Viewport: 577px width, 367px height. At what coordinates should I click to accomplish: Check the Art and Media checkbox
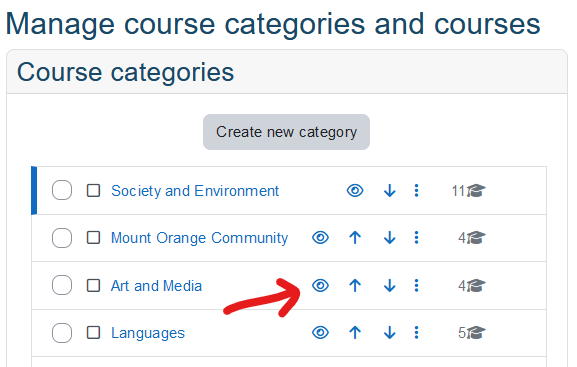tap(93, 285)
